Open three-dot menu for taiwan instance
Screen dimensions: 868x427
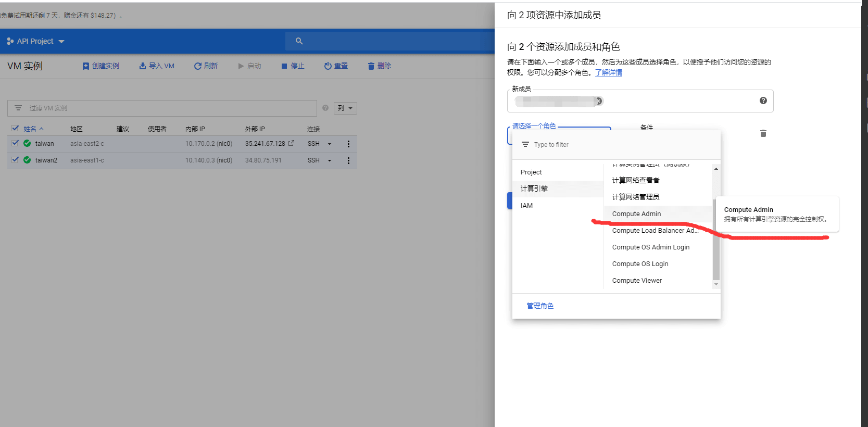[x=348, y=144]
